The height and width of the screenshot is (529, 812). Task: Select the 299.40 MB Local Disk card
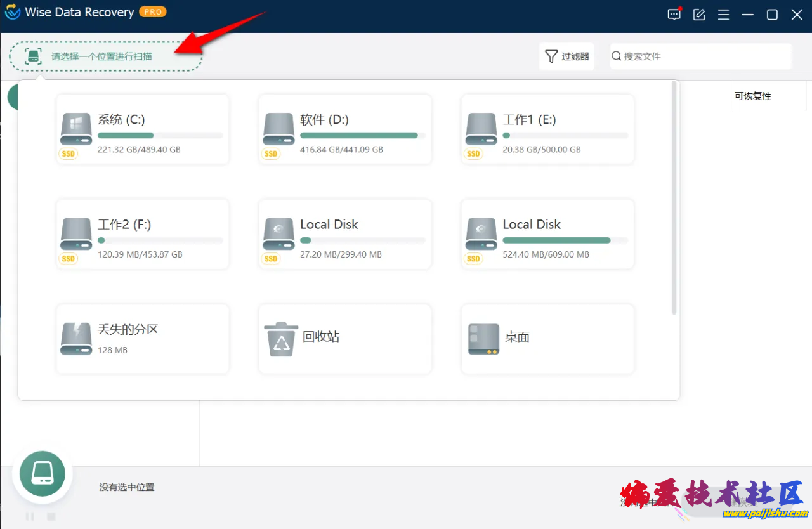345,234
